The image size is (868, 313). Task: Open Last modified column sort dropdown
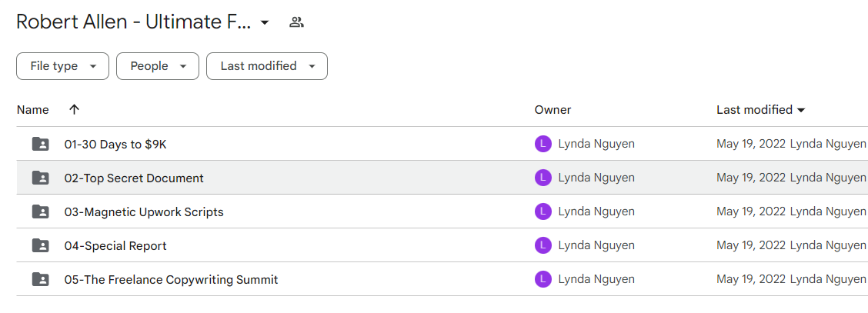click(x=800, y=110)
